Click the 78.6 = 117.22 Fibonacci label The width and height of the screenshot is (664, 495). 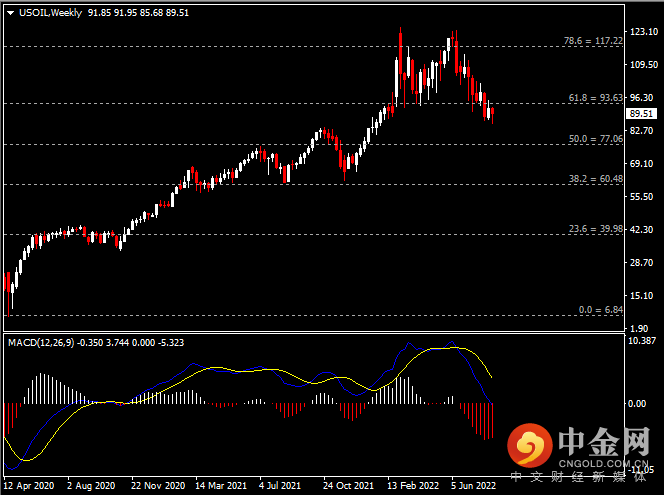point(593,41)
